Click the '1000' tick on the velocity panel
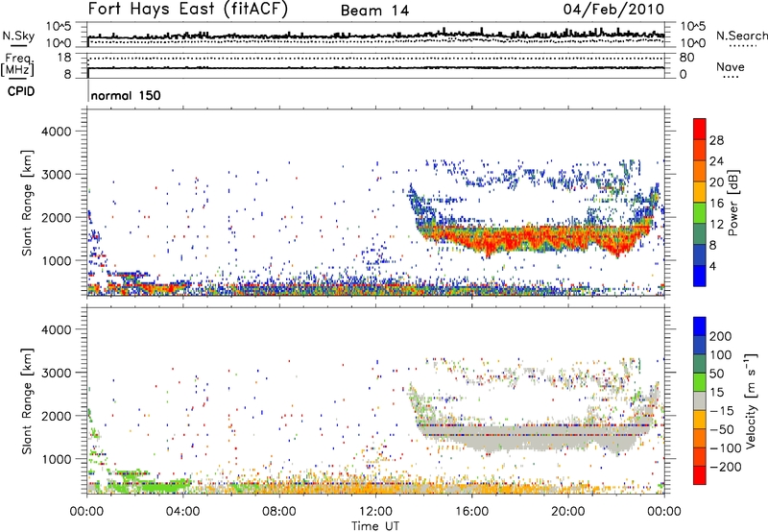Screen dimensions: 768x532 (57, 459)
